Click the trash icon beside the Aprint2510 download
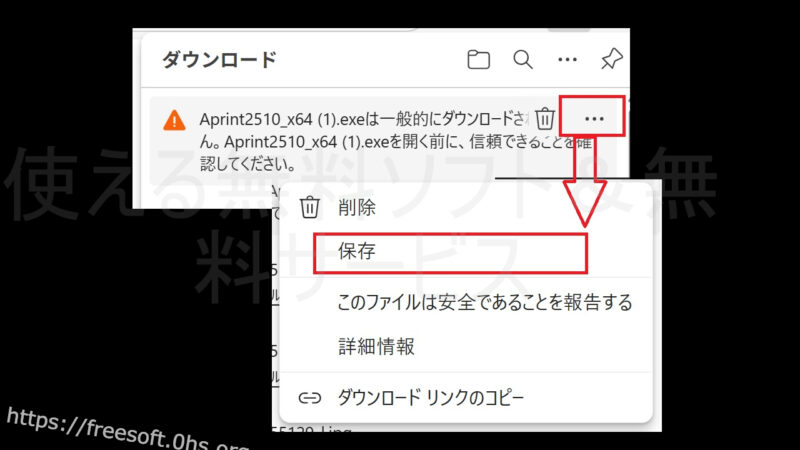This screenshot has height=450, width=800. click(545, 118)
